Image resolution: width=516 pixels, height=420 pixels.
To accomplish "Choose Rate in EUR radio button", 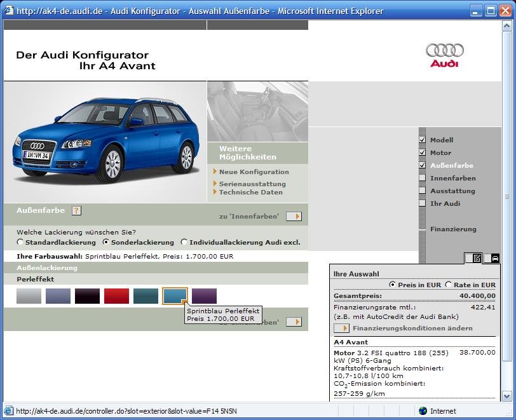I will pos(449,285).
